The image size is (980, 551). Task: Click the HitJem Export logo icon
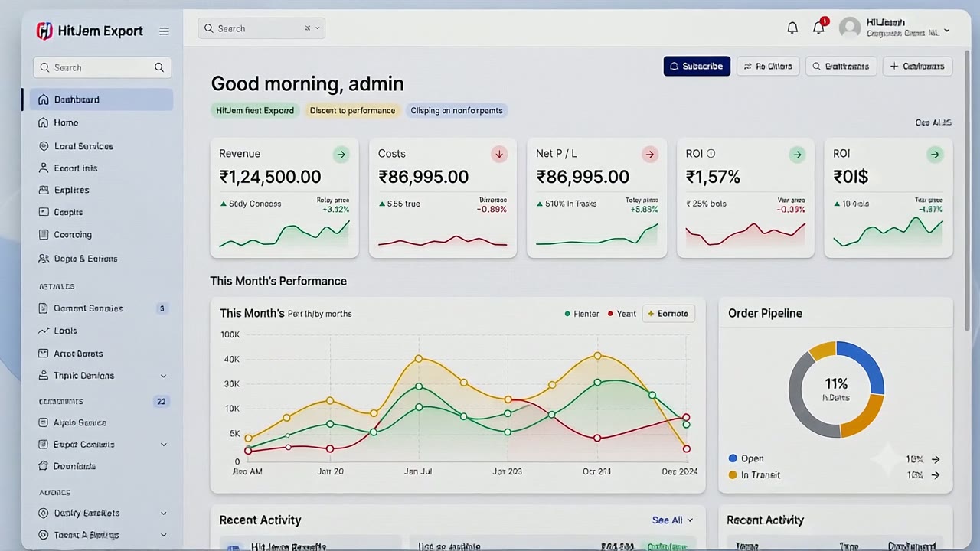coord(44,31)
